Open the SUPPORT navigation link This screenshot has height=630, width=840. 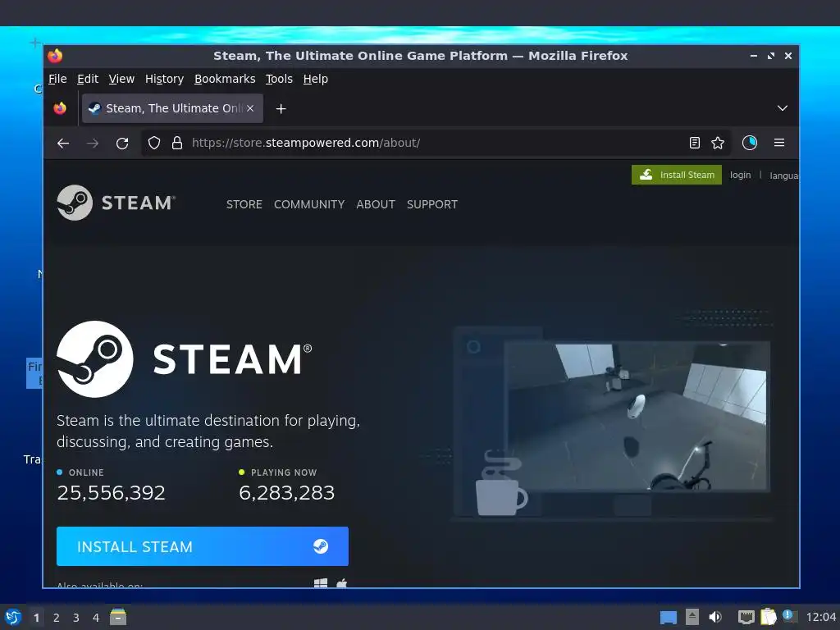tap(432, 204)
